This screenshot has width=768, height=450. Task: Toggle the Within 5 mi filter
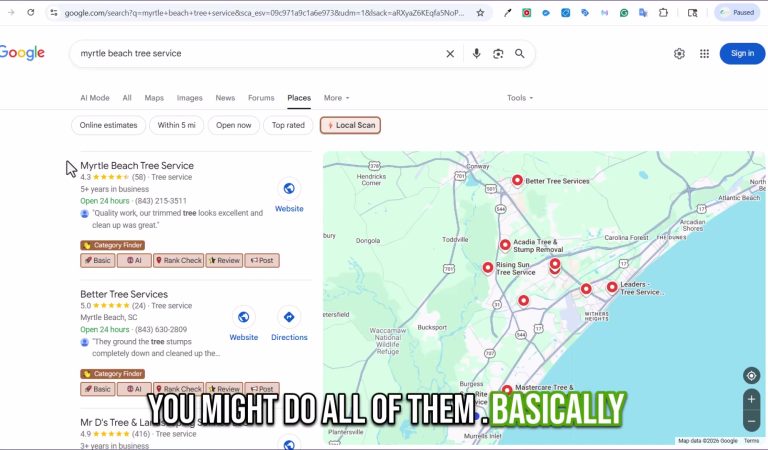coord(176,125)
